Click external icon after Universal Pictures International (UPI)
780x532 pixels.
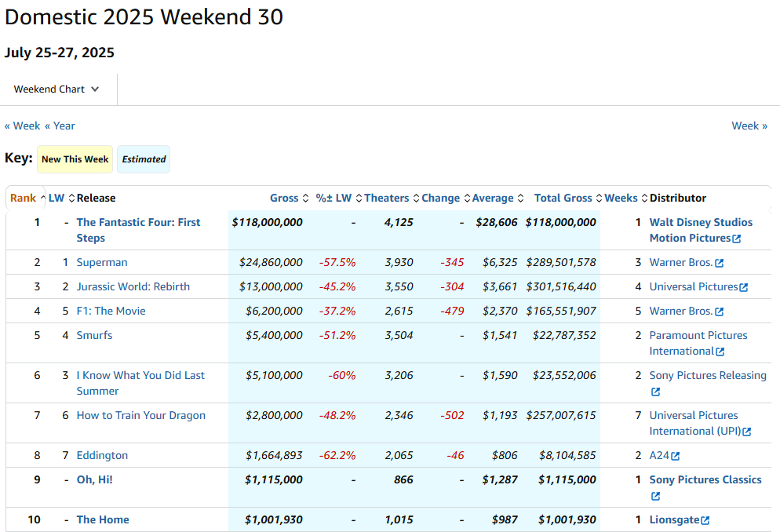click(x=747, y=432)
